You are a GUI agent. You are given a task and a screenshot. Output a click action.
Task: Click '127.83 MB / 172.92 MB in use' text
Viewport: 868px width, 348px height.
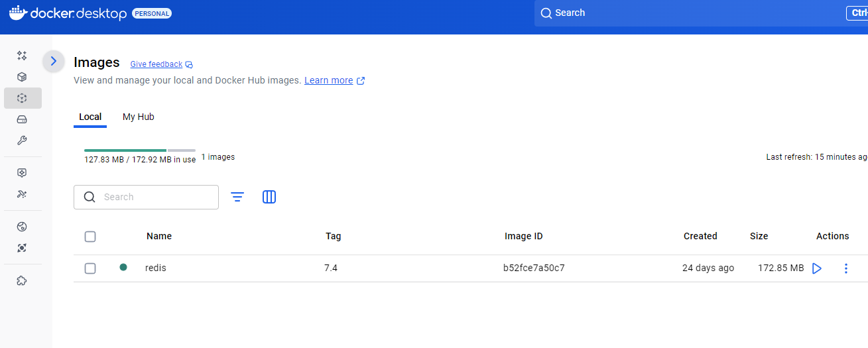[140, 160]
